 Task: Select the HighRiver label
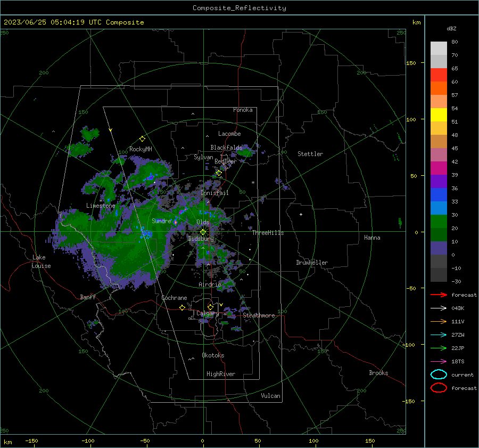(x=221, y=374)
